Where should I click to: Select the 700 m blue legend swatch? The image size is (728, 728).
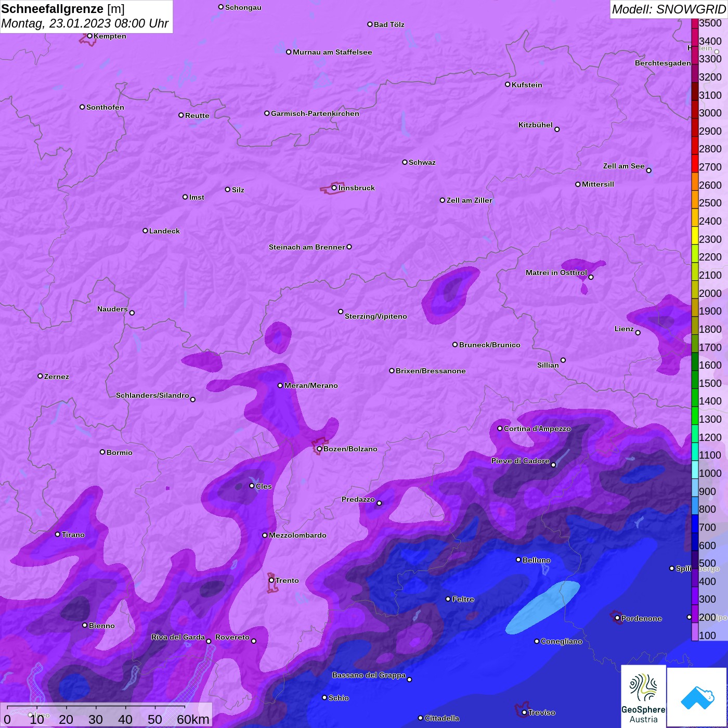point(695,523)
